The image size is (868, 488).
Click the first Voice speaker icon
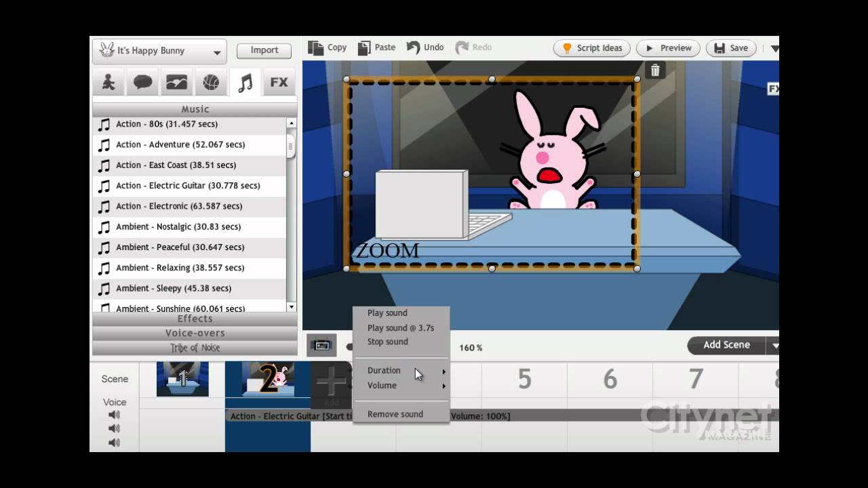pos(114,415)
